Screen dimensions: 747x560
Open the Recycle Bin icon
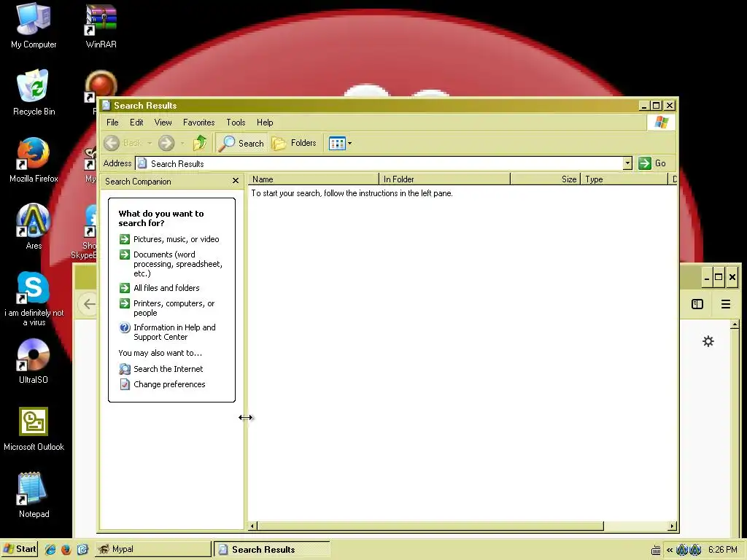point(34,93)
